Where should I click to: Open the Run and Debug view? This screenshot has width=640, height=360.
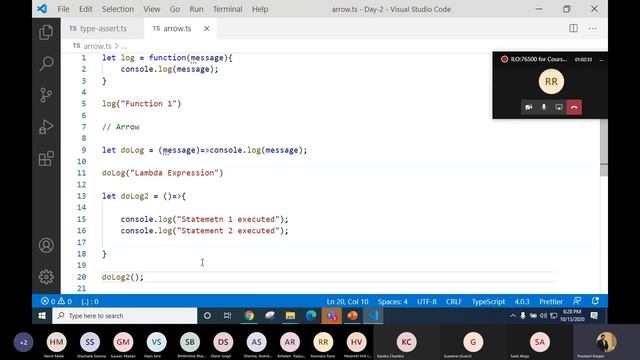click(46, 127)
